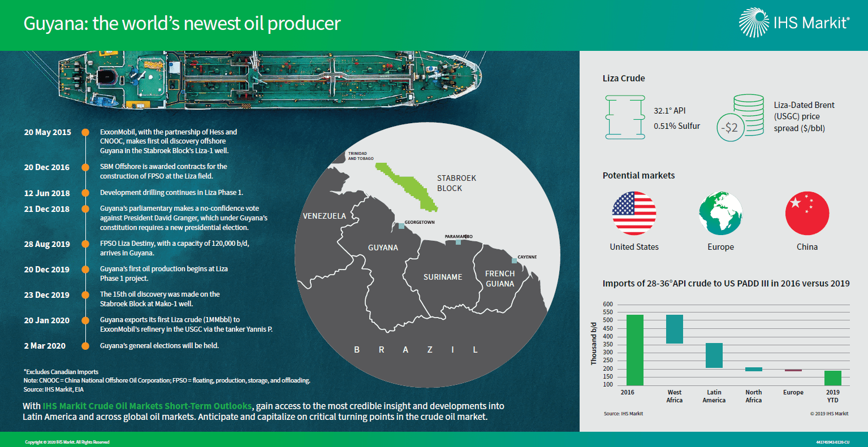
Task: Click the Georgetown city marker on map
Action: [x=401, y=225]
